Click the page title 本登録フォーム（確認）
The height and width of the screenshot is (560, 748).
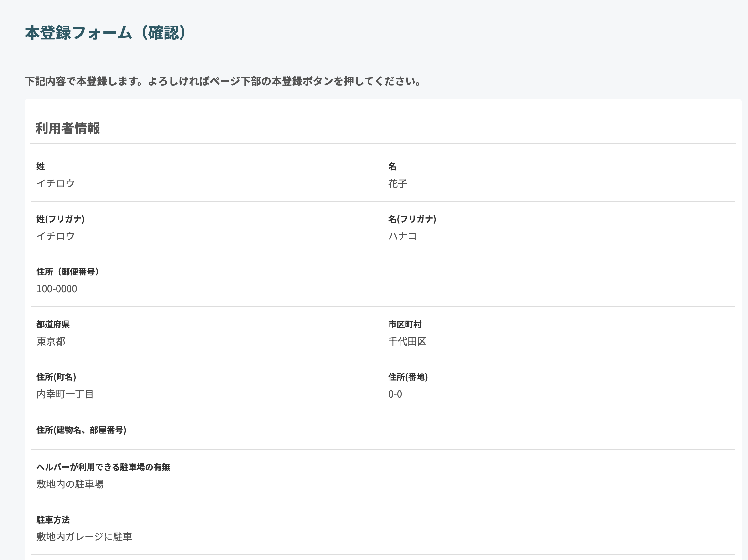click(x=105, y=33)
